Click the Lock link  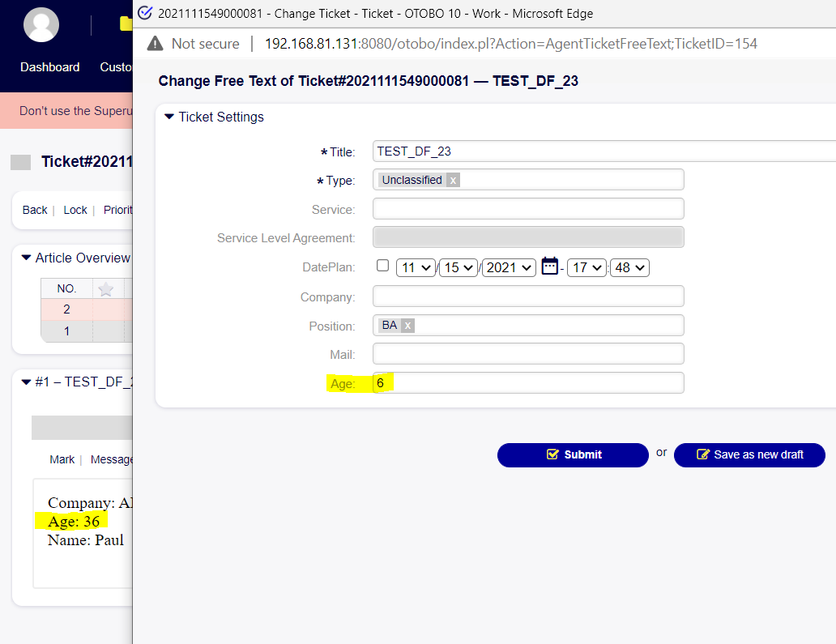click(75, 210)
